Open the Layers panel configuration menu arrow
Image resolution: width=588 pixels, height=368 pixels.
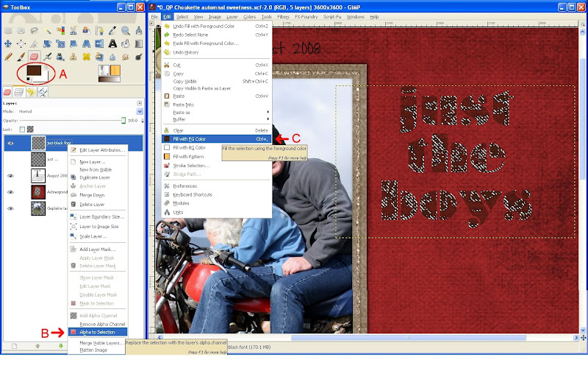pos(139,103)
